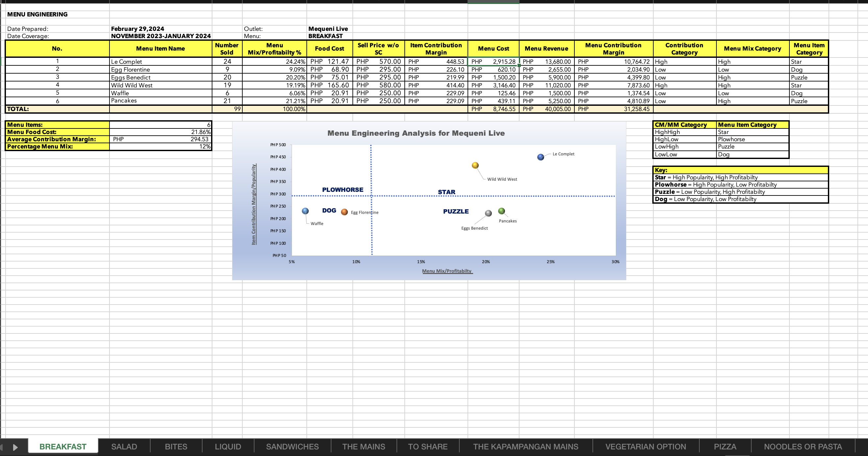The image size is (868, 456).
Task: Click the total Menu Contribution Margin cell
Action: click(x=613, y=109)
